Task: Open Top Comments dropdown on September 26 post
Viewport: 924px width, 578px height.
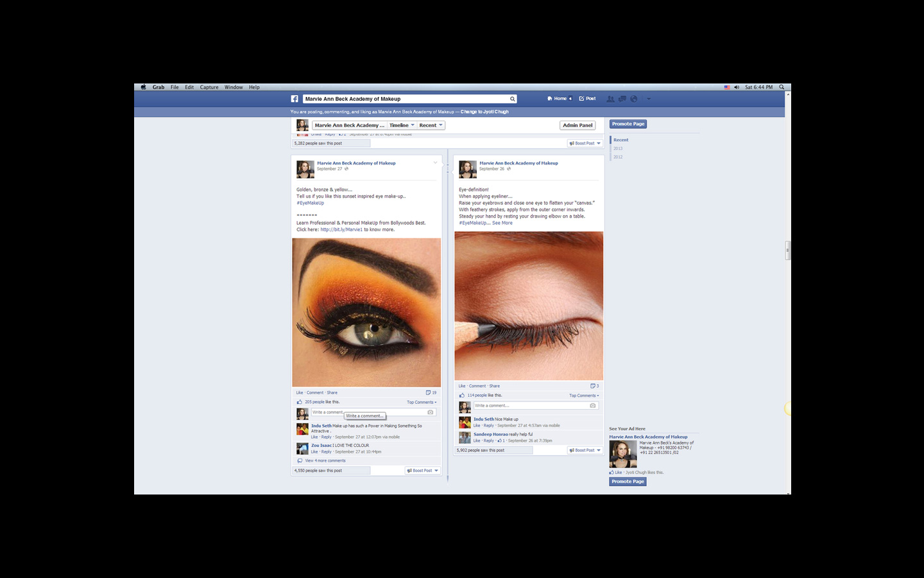Action: coord(584,396)
